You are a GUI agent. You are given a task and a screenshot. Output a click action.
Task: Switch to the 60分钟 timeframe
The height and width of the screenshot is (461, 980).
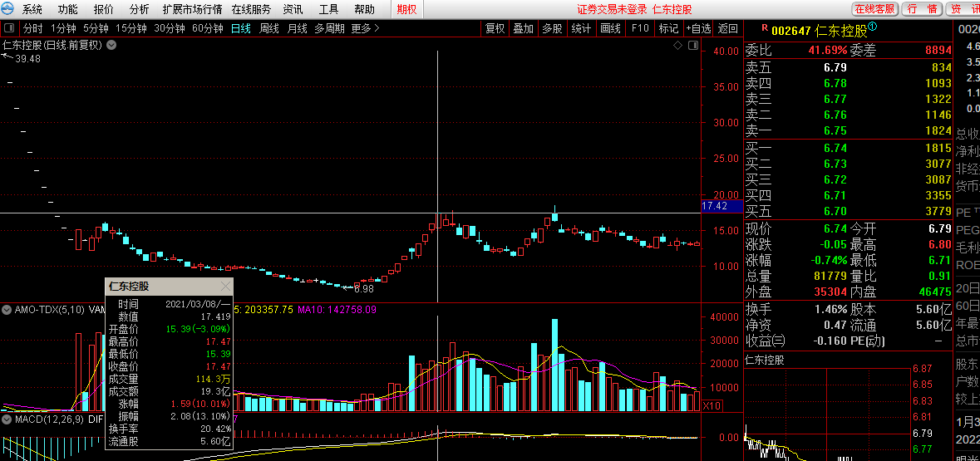click(x=208, y=28)
